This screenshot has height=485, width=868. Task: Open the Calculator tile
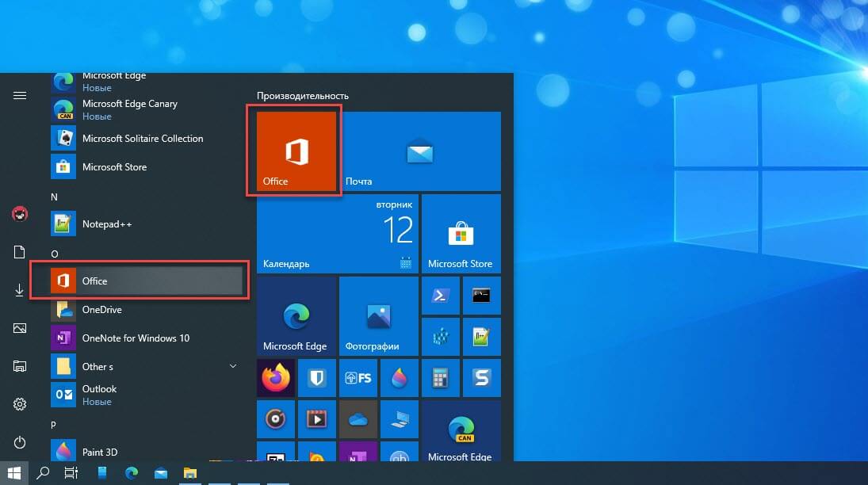[440, 378]
